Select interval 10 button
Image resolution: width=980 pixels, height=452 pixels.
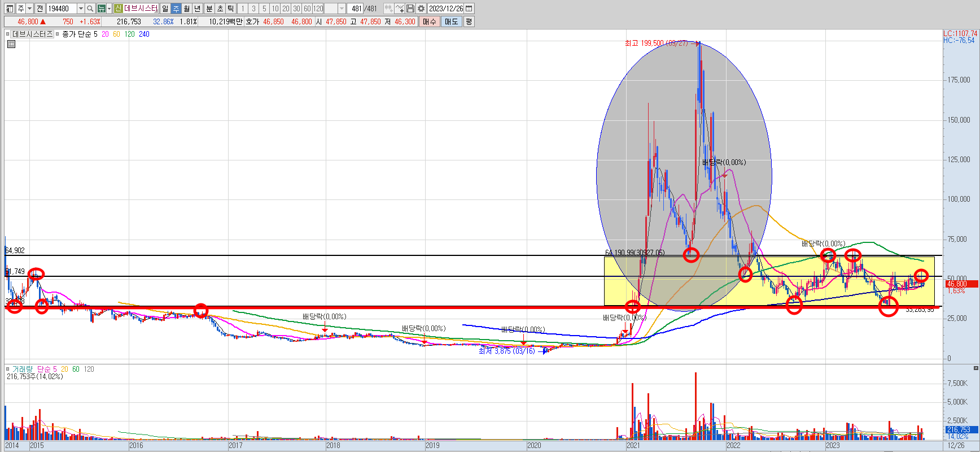pyautogui.click(x=275, y=8)
